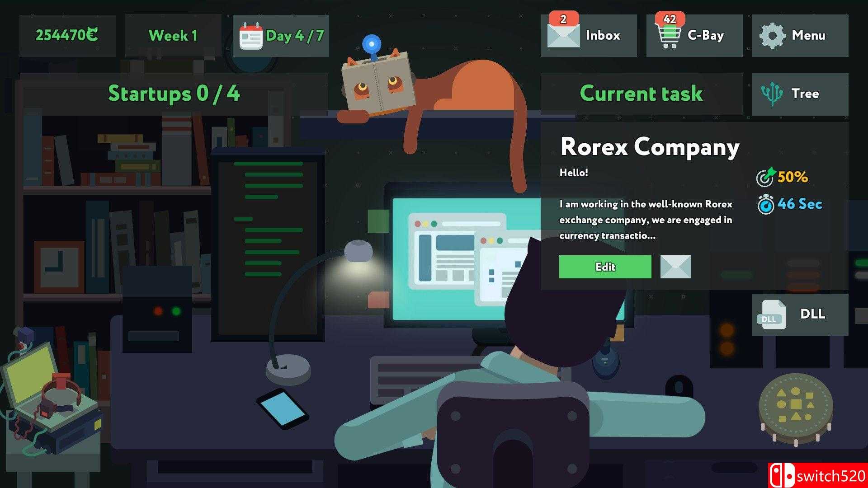The height and width of the screenshot is (488, 868).
Task: Select the Tree USB icon panel
Action: (804, 94)
